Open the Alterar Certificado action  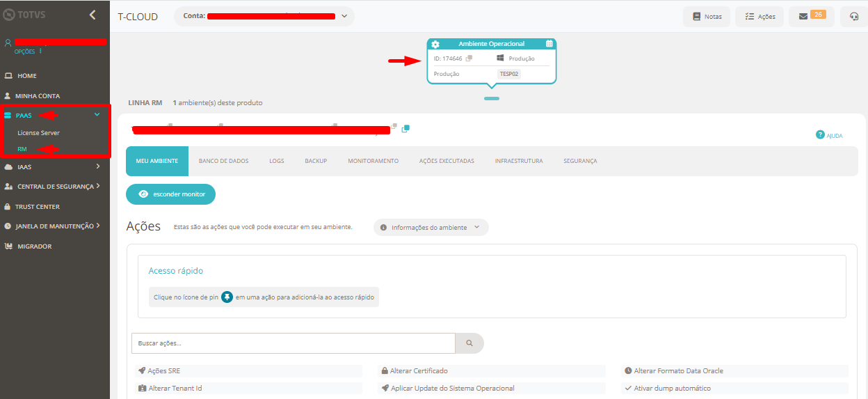pyautogui.click(x=491, y=370)
